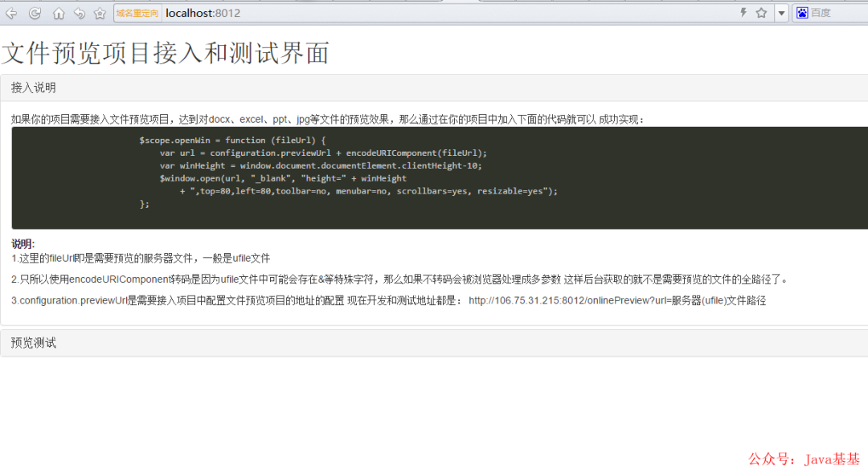
Task: Open the browser home page icon
Action: click(59, 14)
